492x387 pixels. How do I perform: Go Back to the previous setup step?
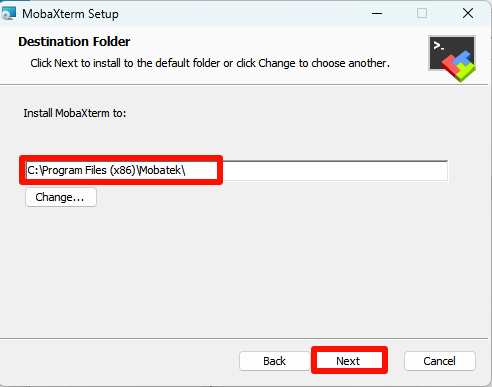pyautogui.click(x=274, y=361)
